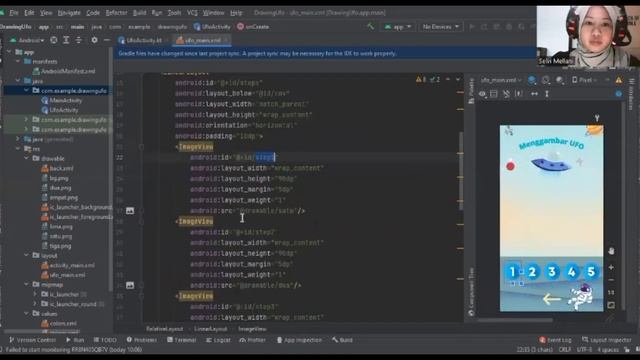Click the Design Surface layers icon
Image resolution: width=640 pixels, height=360 pixels.
532,80
